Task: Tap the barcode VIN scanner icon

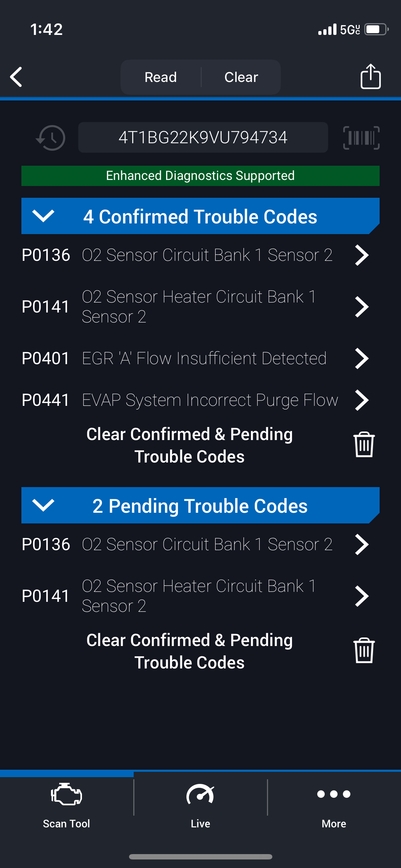Action: pyautogui.click(x=361, y=138)
